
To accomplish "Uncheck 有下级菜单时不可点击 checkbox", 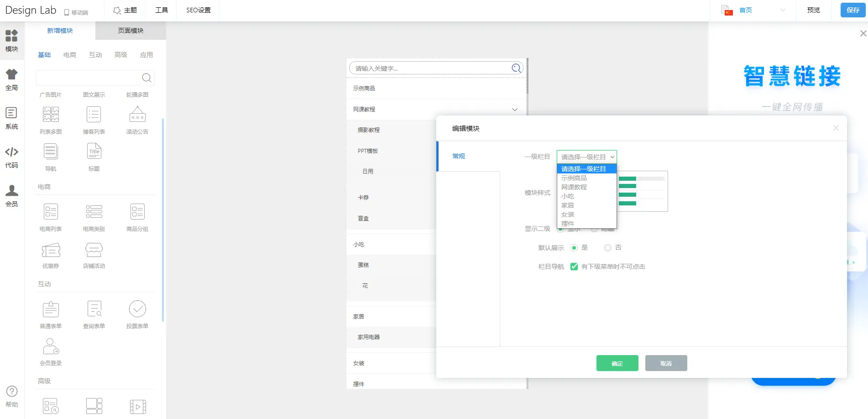I will (x=574, y=267).
